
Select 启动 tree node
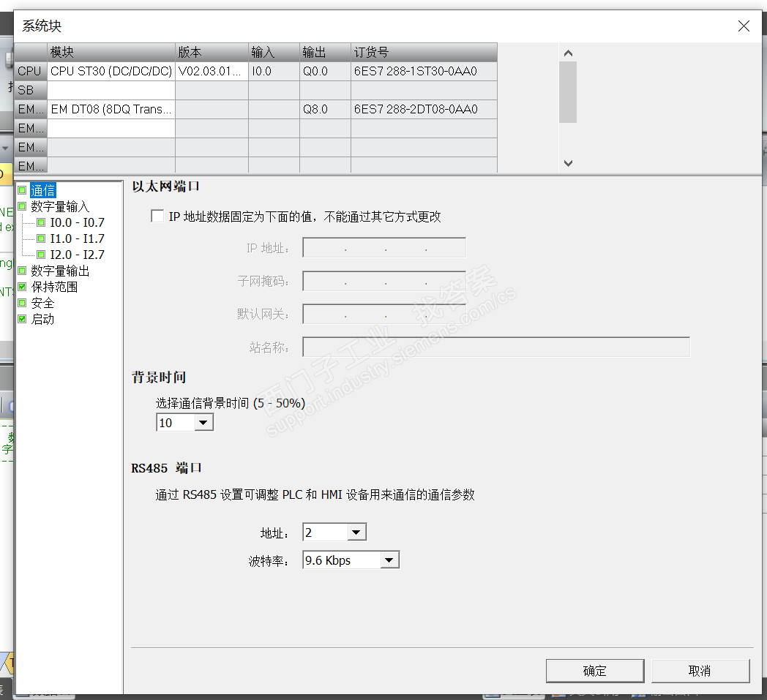coord(42,319)
